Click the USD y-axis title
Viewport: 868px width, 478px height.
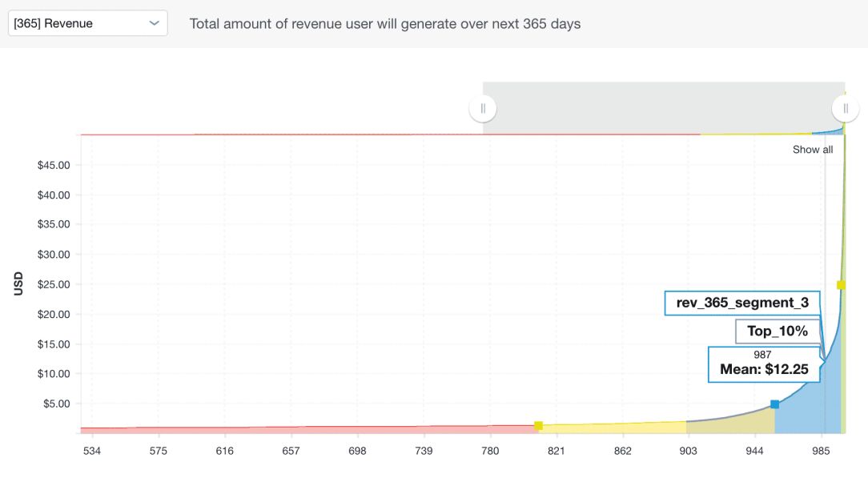(x=18, y=284)
